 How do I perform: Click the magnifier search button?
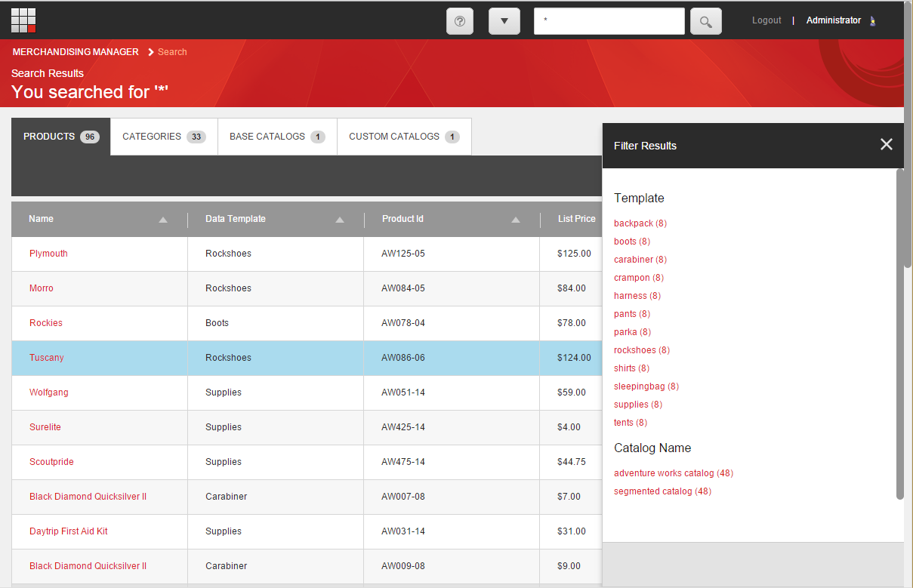pos(706,21)
